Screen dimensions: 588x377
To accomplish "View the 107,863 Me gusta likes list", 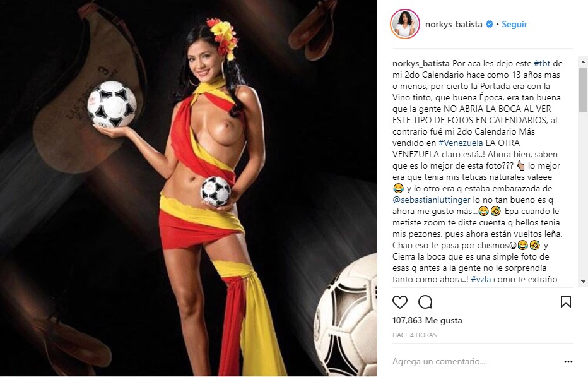I will (x=427, y=320).
